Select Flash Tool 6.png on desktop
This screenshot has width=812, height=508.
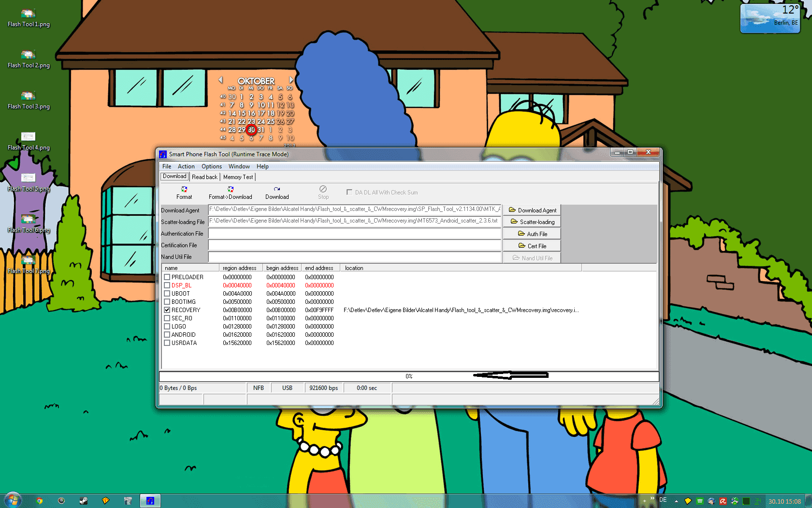(29, 223)
